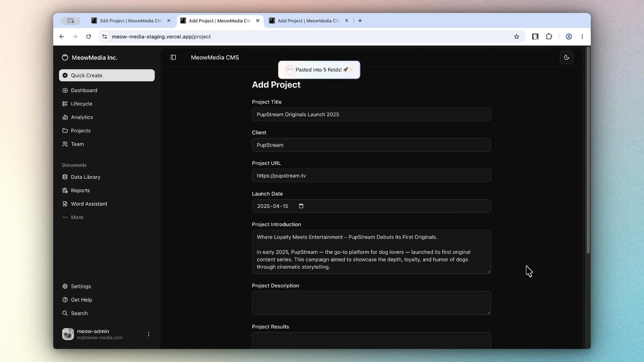Select the Project URL input field
The height and width of the screenshot is (362, 644).
371,176
